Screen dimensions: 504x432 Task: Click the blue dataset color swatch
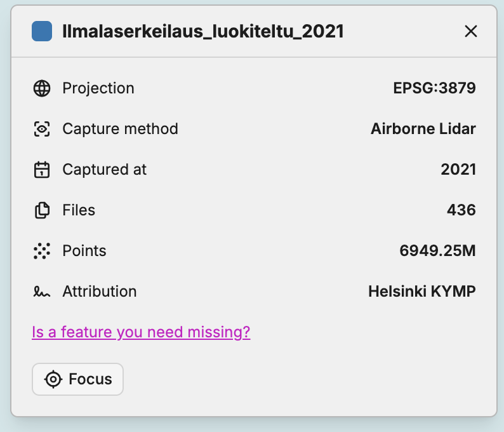(x=42, y=31)
